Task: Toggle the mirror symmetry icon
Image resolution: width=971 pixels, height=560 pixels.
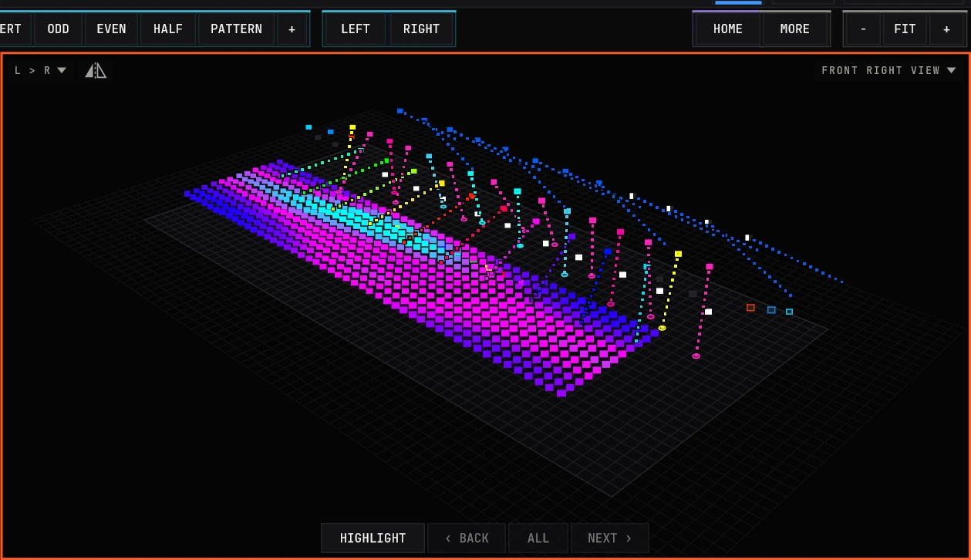Action: click(x=96, y=71)
